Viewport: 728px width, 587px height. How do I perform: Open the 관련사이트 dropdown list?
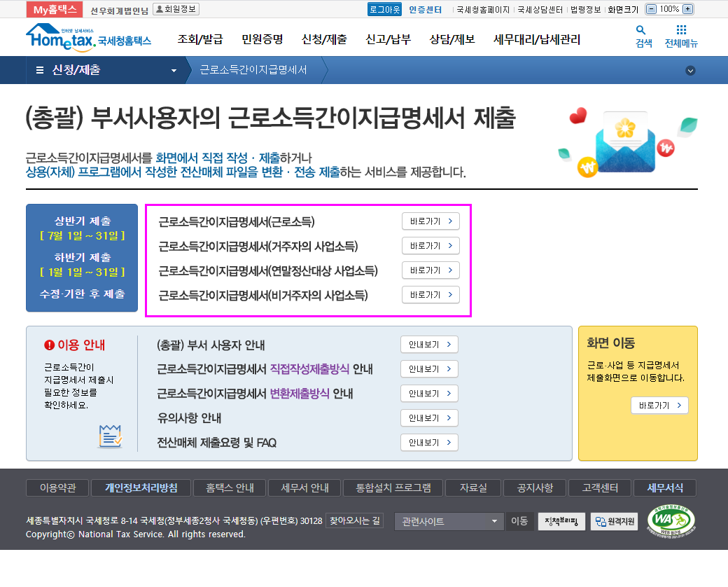tap(449, 521)
